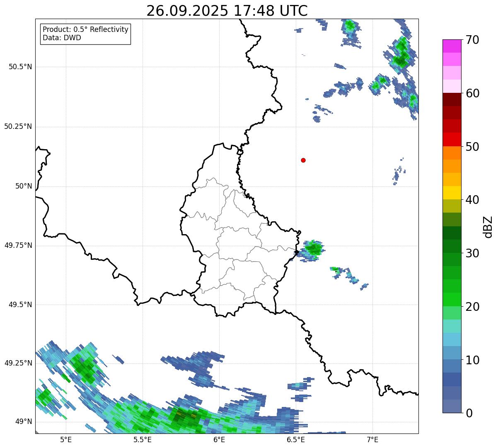This screenshot has height=448, width=498.
Task: Click the 5°E longitude label
Action: [x=66, y=440]
